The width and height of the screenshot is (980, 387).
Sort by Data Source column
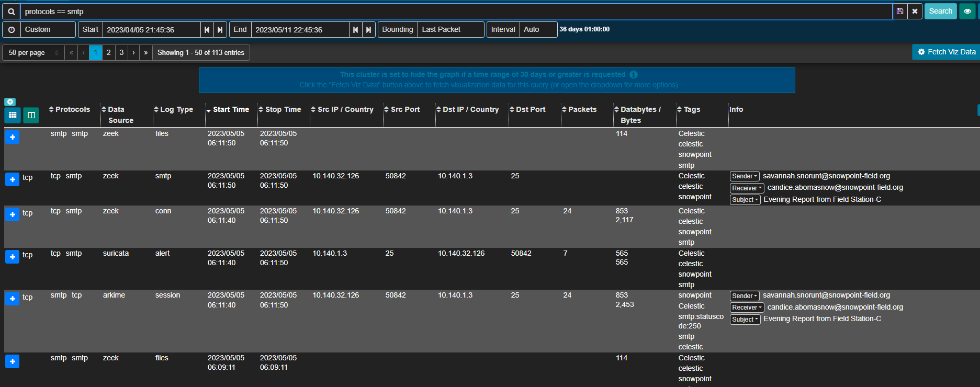117,115
